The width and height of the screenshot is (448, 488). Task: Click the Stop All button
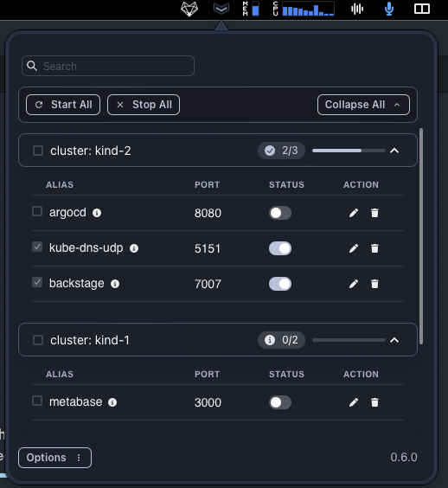click(x=144, y=105)
